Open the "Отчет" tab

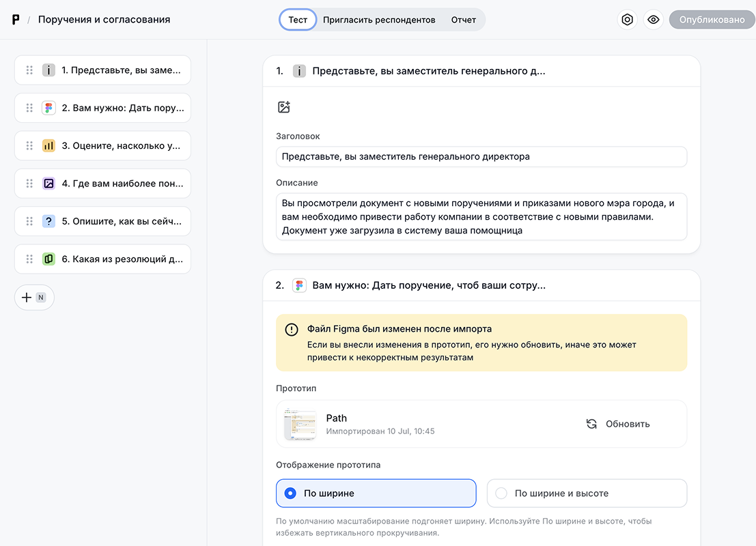(463, 20)
